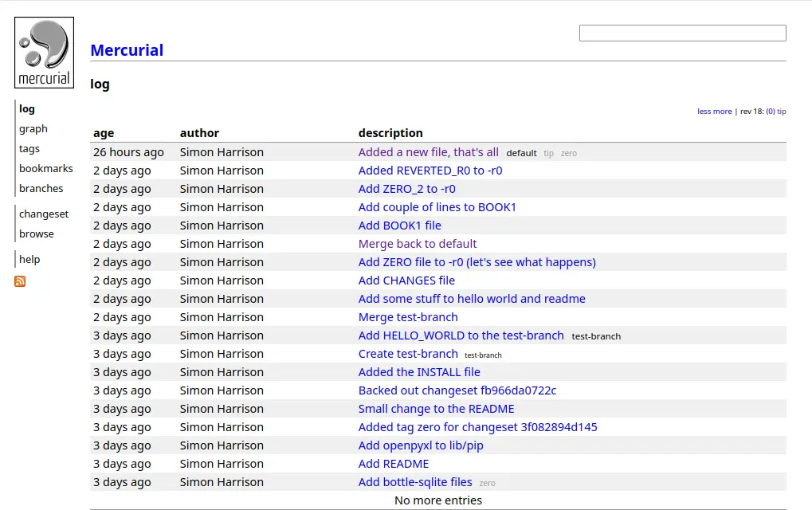Click the 'more' pagination link
Image resolution: width=812 pixels, height=510 pixels.
(x=723, y=112)
